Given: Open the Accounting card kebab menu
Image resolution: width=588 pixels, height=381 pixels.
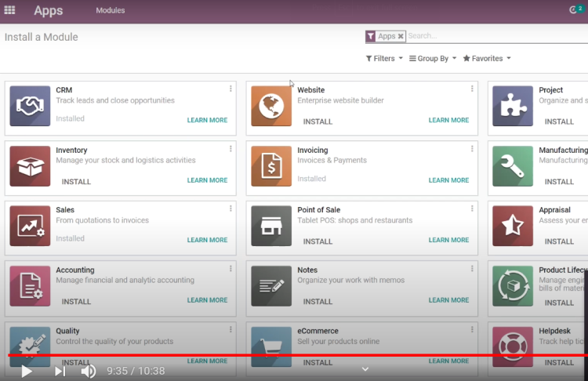Looking at the screenshot, I should [x=230, y=268].
